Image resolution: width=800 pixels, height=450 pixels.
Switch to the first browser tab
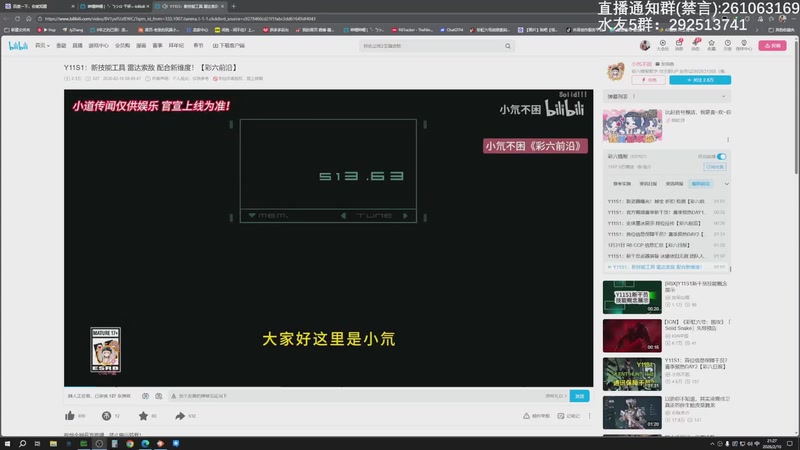click(39, 6)
